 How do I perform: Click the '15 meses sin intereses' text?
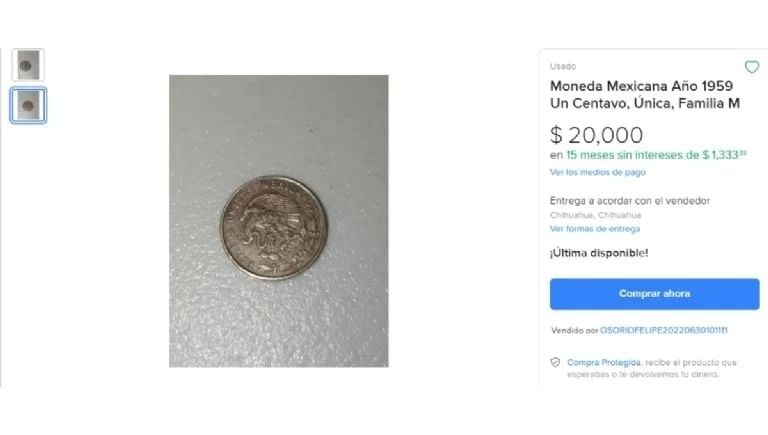pyautogui.click(x=624, y=155)
